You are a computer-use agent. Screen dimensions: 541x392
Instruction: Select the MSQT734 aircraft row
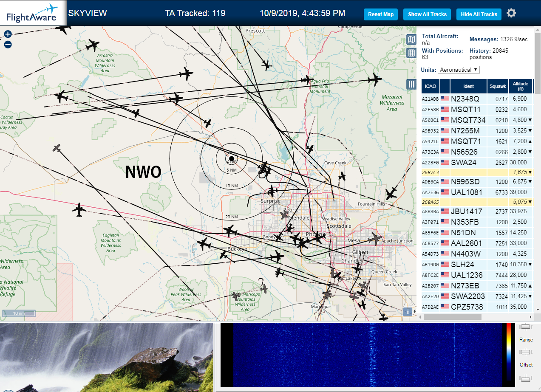coord(477,120)
